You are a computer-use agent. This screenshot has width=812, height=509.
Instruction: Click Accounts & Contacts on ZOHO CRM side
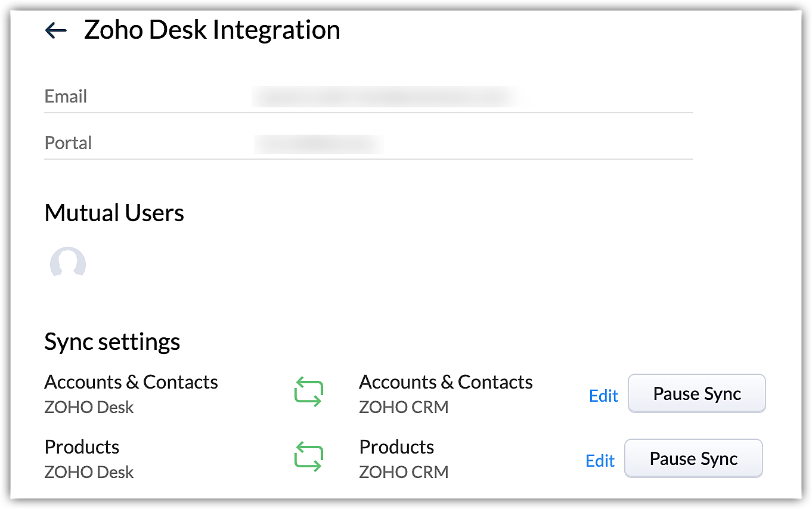point(445,382)
